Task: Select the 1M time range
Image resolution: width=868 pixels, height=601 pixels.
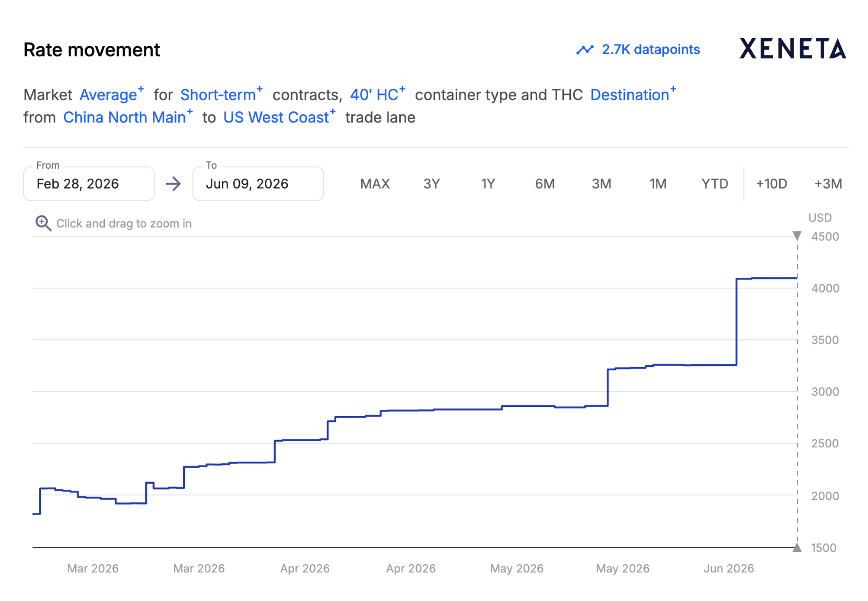Action: pyautogui.click(x=658, y=183)
